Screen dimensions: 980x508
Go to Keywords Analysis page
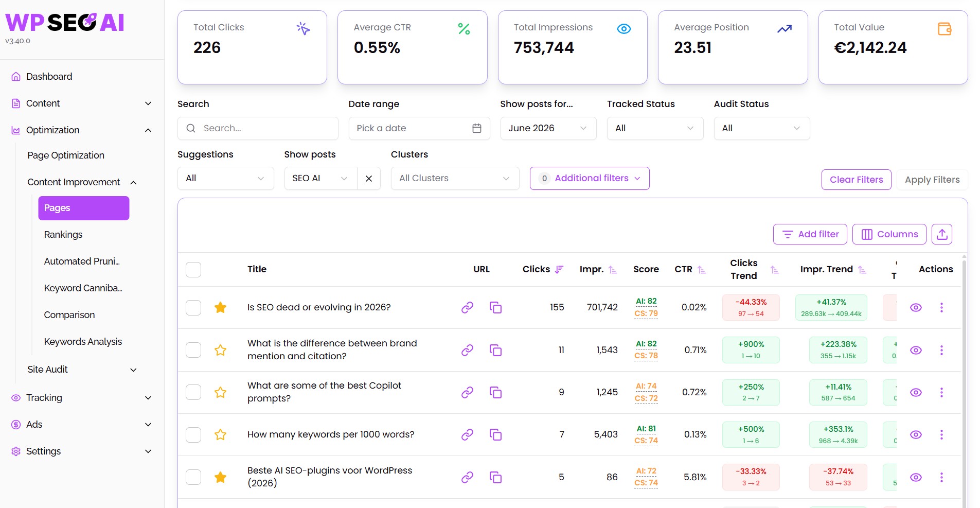tap(83, 342)
